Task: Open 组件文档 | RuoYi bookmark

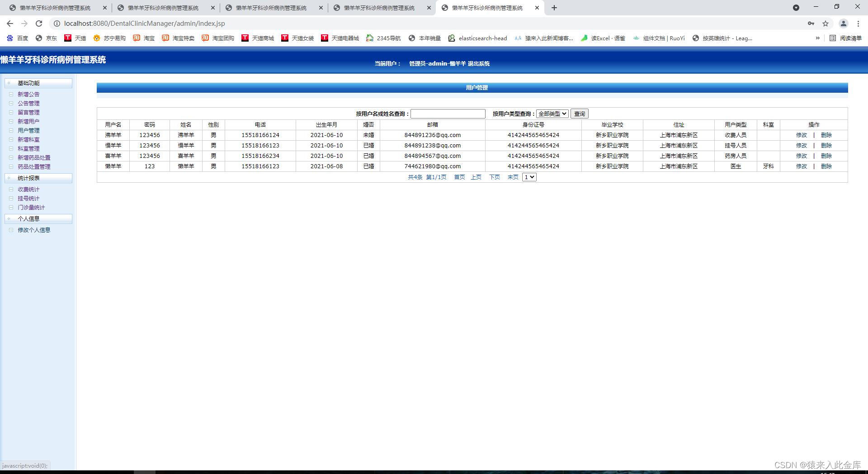Action: click(x=659, y=38)
